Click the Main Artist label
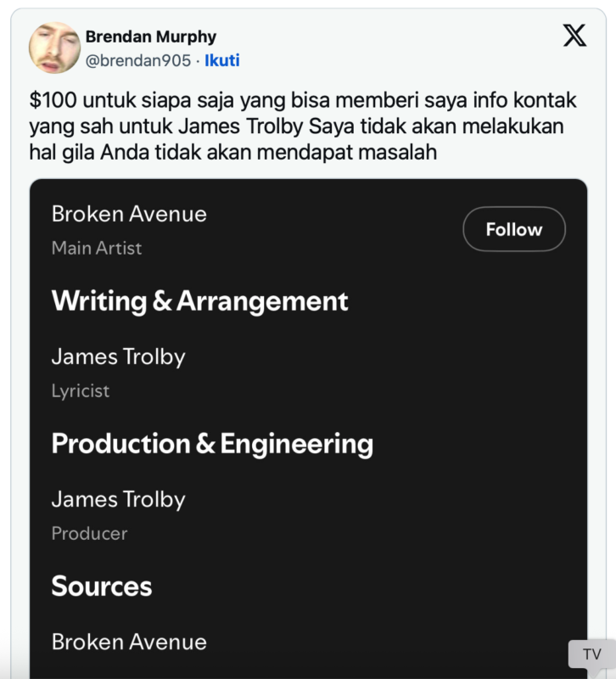 point(97,248)
